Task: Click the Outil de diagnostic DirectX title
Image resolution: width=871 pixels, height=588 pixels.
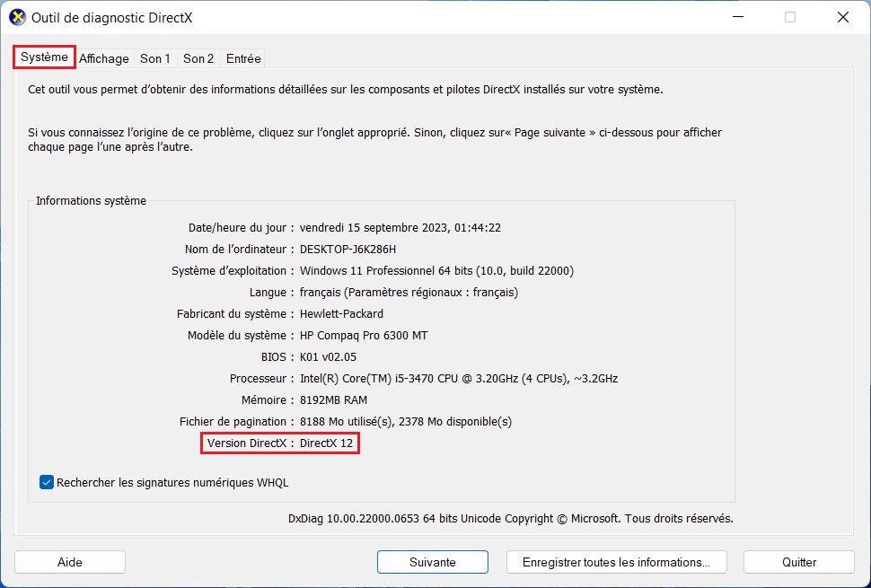Action: point(111,18)
